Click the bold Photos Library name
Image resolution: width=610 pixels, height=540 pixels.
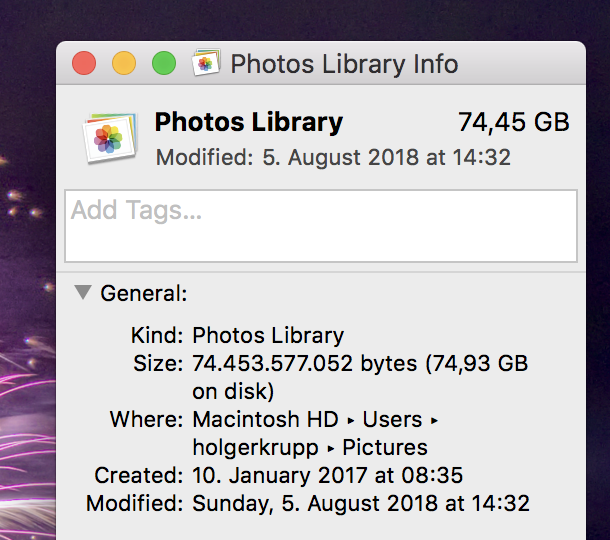[249, 123]
